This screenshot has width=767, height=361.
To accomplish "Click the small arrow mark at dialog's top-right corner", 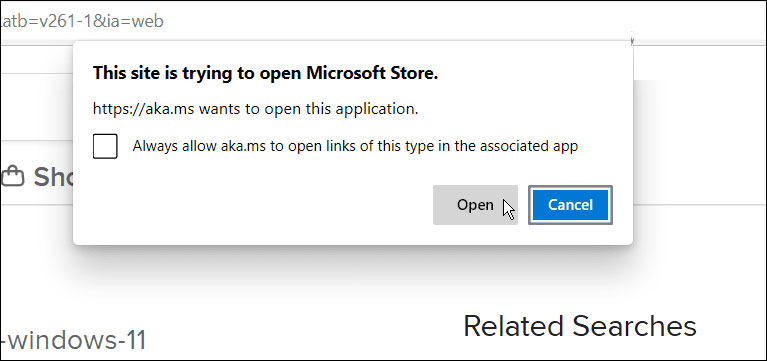I will point(632,41).
